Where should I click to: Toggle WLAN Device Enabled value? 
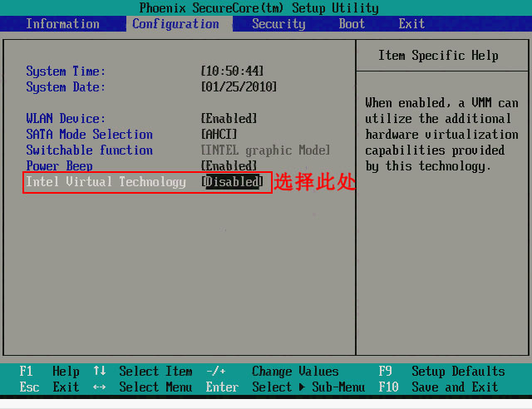[229, 119]
